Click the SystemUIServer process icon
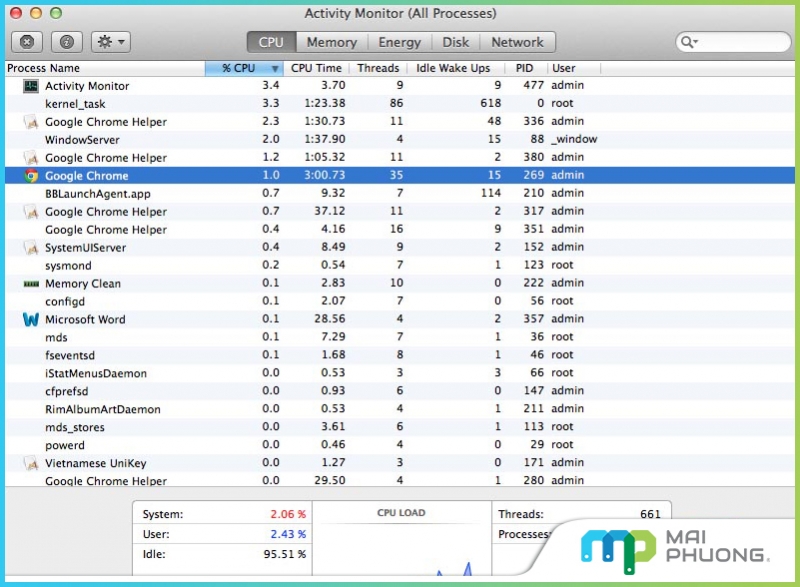 (31, 247)
